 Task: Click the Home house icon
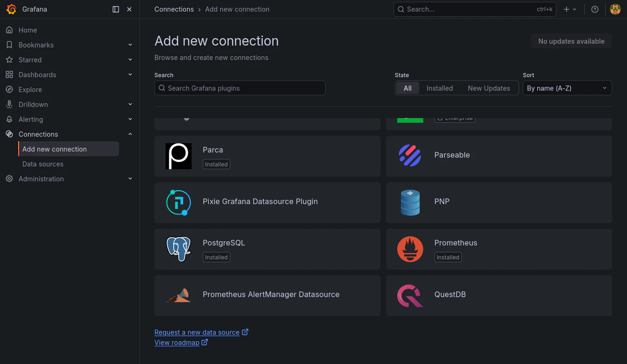(x=9, y=30)
